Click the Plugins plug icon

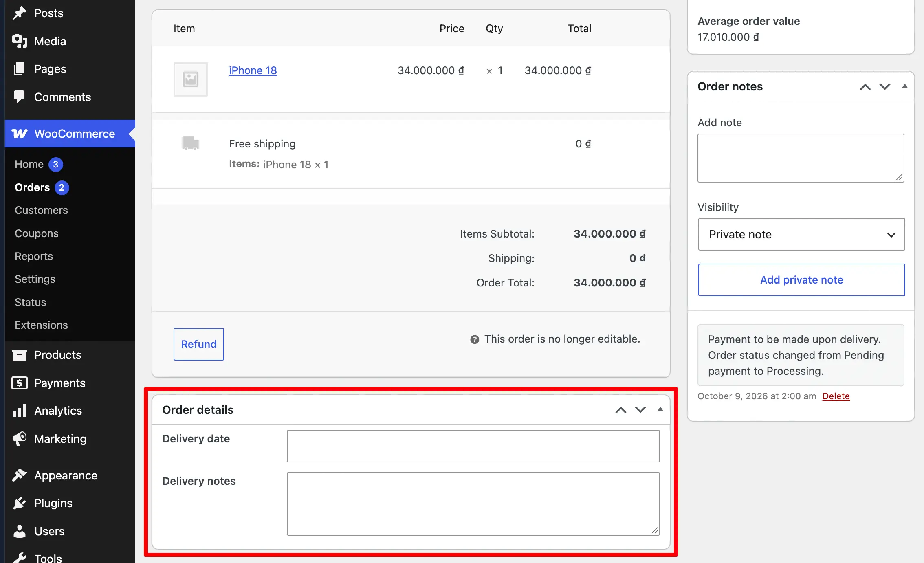pyautogui.click(x=19, y=503)
